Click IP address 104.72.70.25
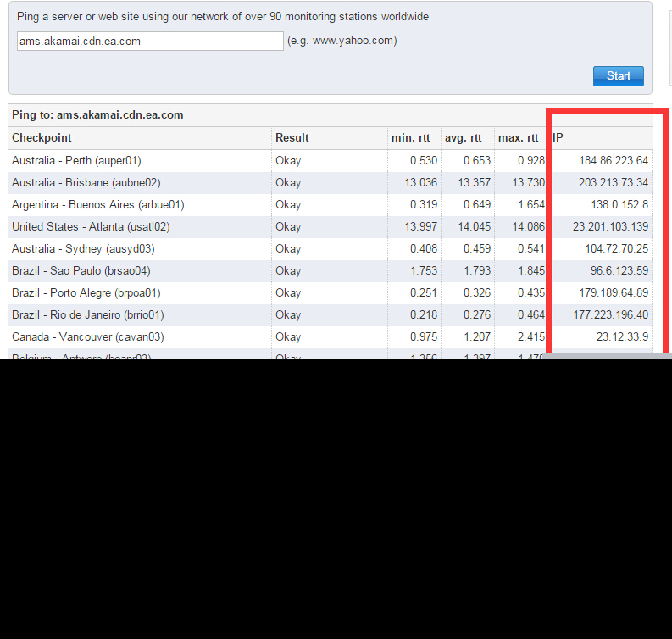Image resolution: width=672 pixels, height=639 pixels. point(617,249)
